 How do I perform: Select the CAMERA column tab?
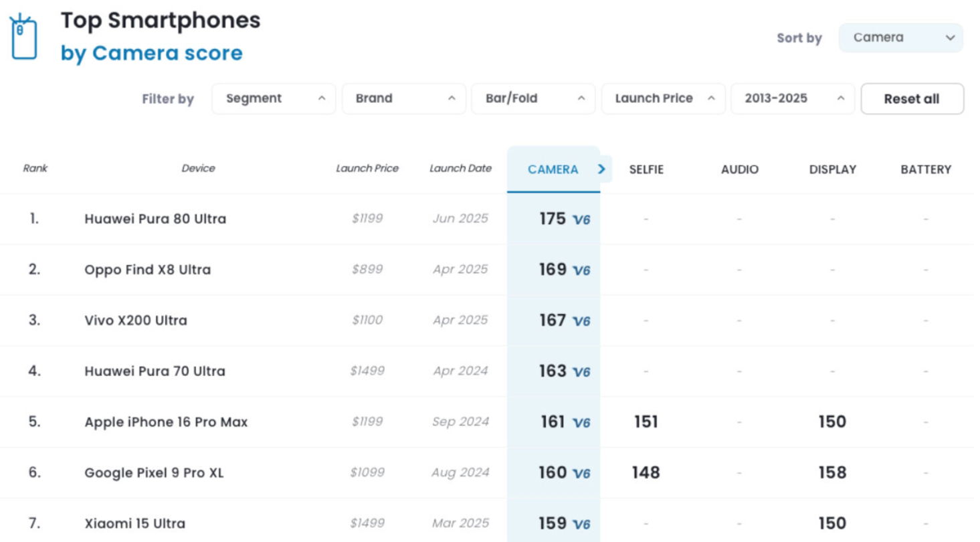(x=553, y=169)
